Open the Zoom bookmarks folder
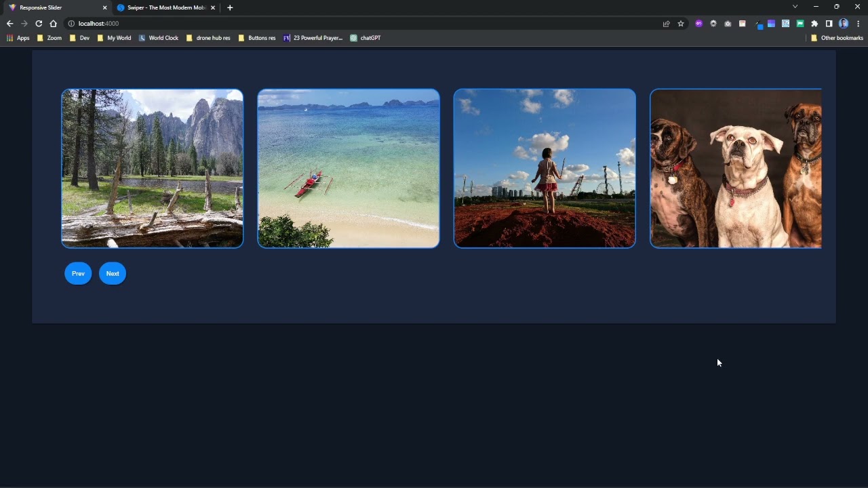The width and height of the screenshot is (868, 488). [50, 38]
